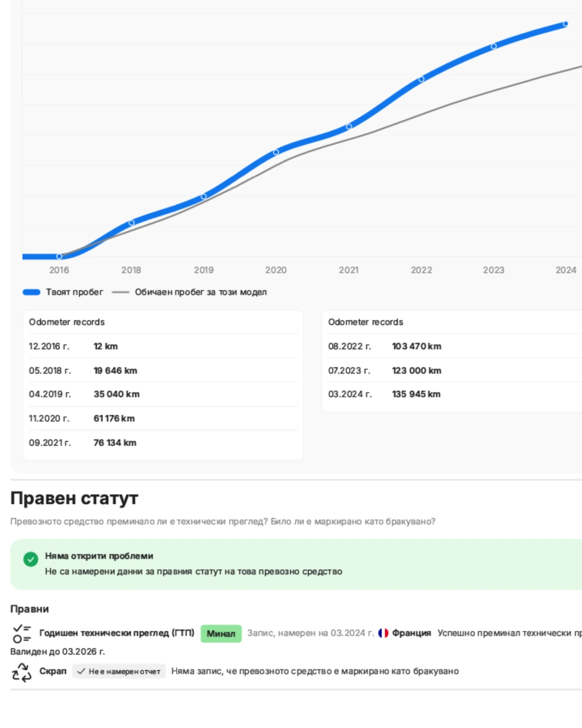Click the 12.2016 odometer record row

pos(163,346)
